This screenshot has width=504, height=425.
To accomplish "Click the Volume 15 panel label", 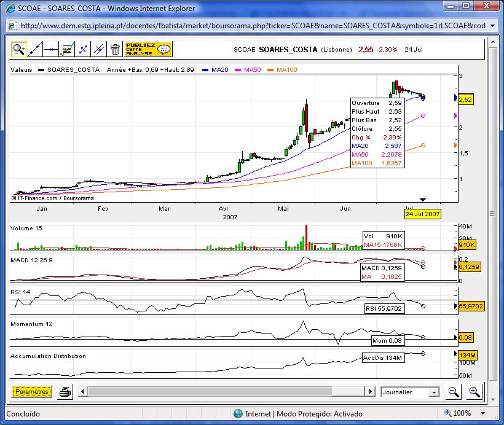I will tap(26, 228).
